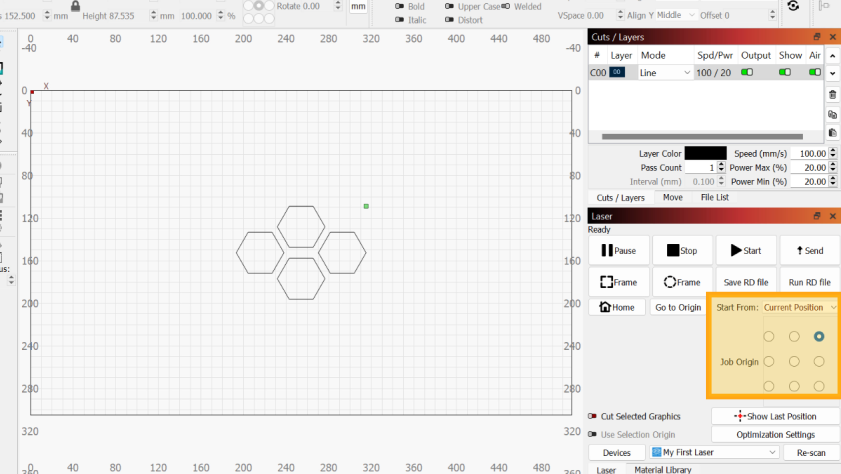
Task: Toggle Show switch for layer C00
Action: 784,73
